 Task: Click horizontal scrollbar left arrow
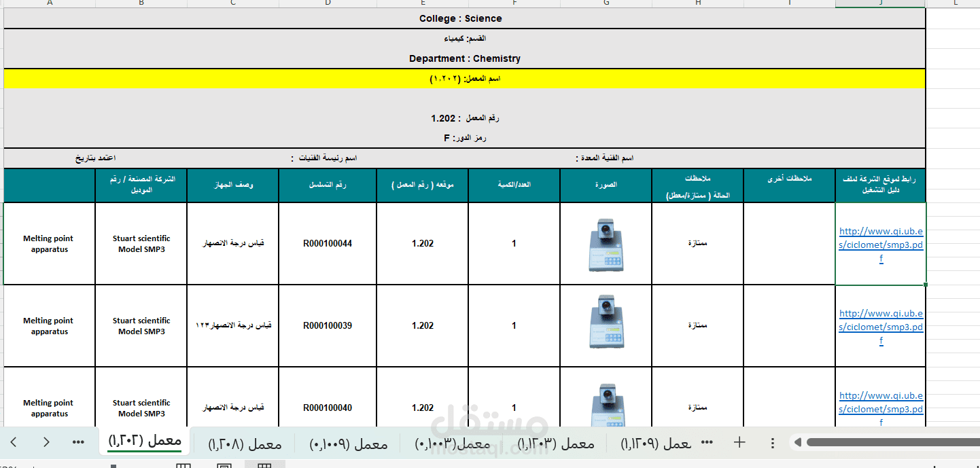pyautogui.click(x=799, y=443)
